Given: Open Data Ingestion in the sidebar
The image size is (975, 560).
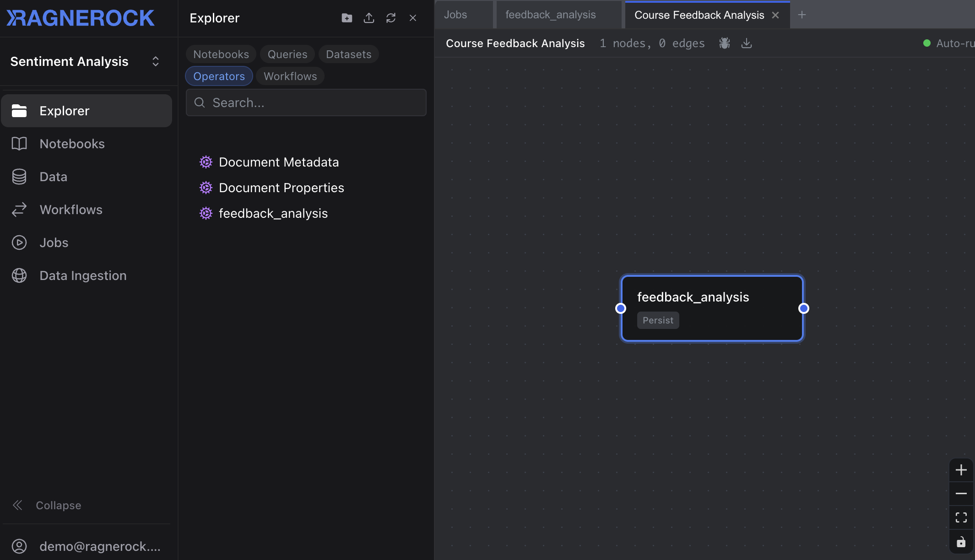Looking at the screenshot, I should pyautogui.click(x=87, y=275).
